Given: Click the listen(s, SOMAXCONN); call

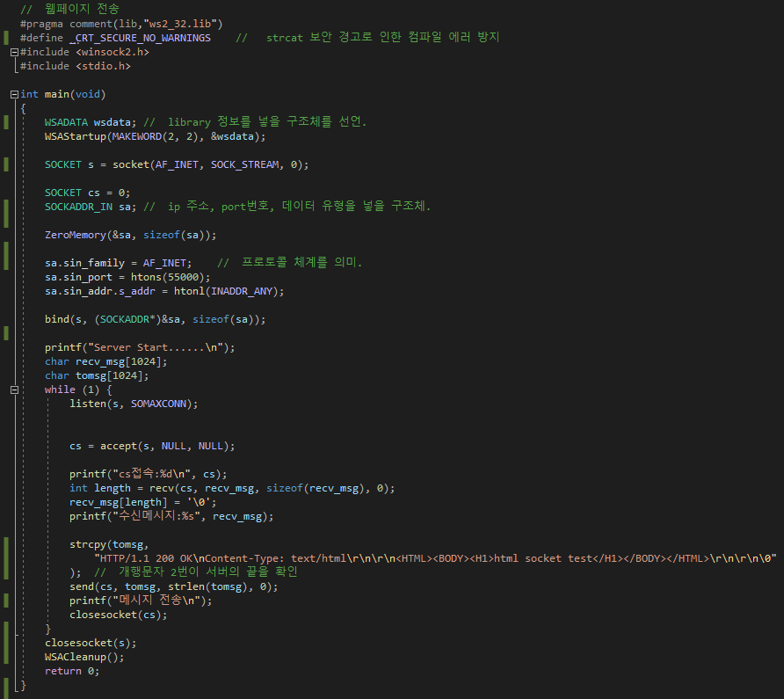Looking at the screenshot, I should (134, 404).
